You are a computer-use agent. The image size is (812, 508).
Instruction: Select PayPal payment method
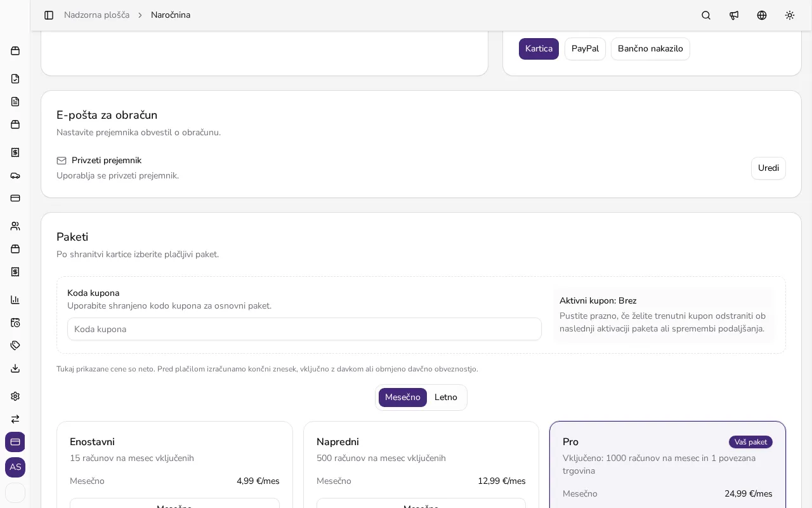pos(585,49)
